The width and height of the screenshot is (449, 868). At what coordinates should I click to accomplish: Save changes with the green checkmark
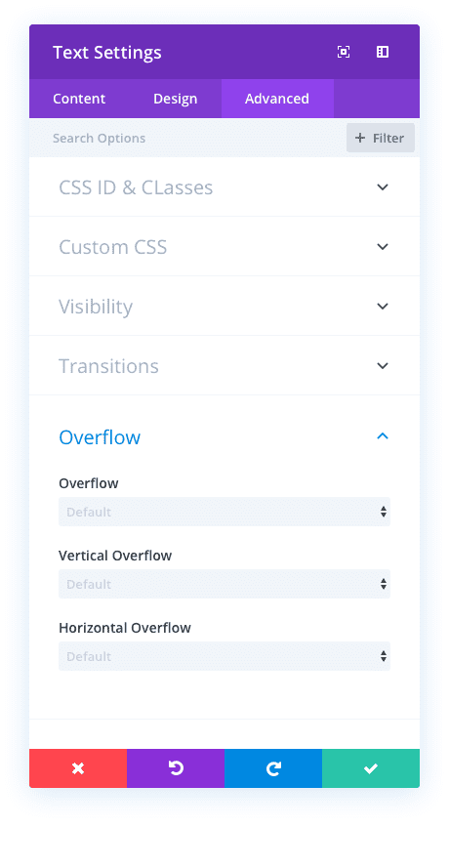[x=371, y=768]
